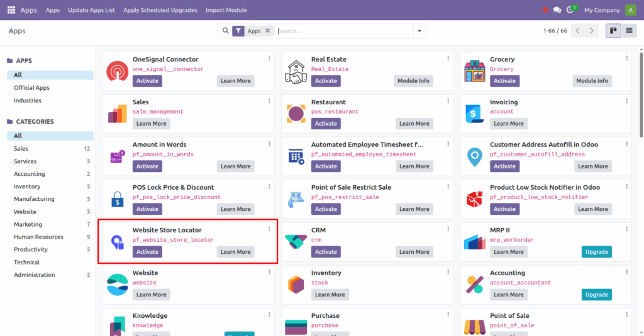
Task: Filter by Human Resources category
Action: (x=50, y=237)
